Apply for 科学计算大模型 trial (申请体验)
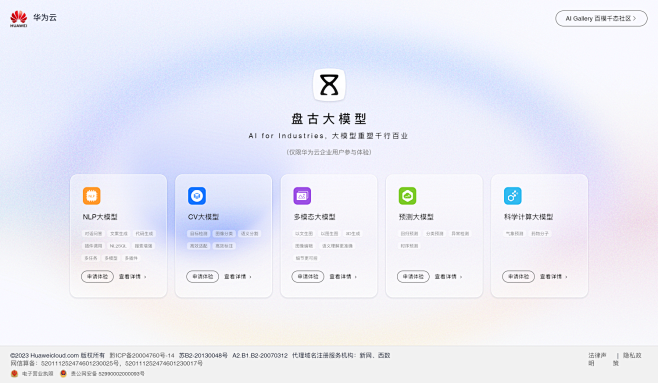This screenshot has height=383, width=658. [519, 276]
